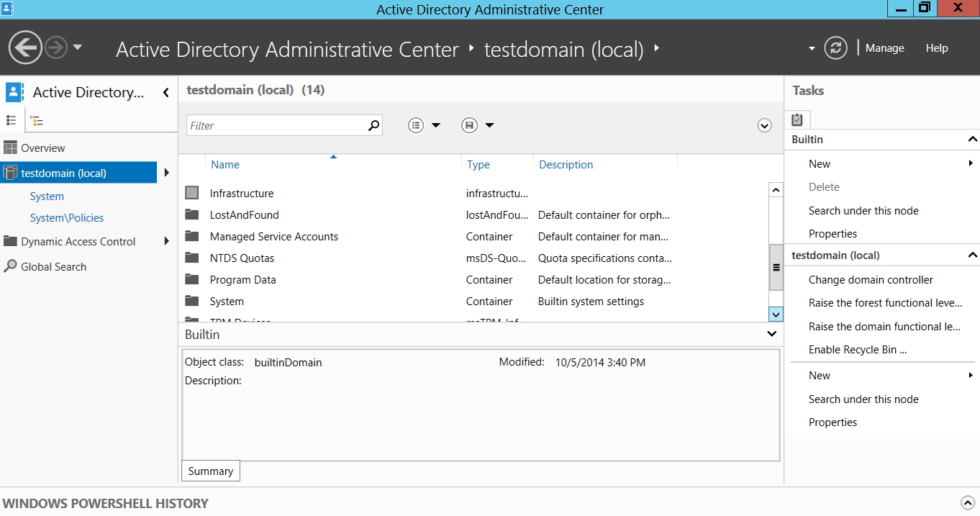Open Properties under testdomain tasks
980x516 pixels.
point(832,422)
